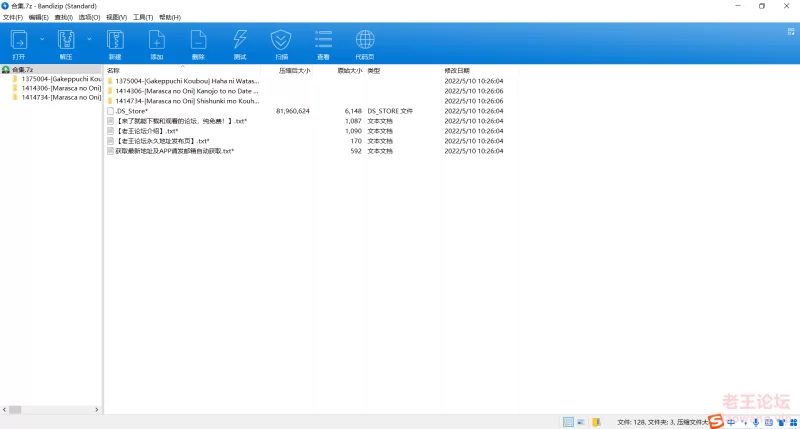Click the 测试 (Test) lightning icon

click(x=240, y=40)
